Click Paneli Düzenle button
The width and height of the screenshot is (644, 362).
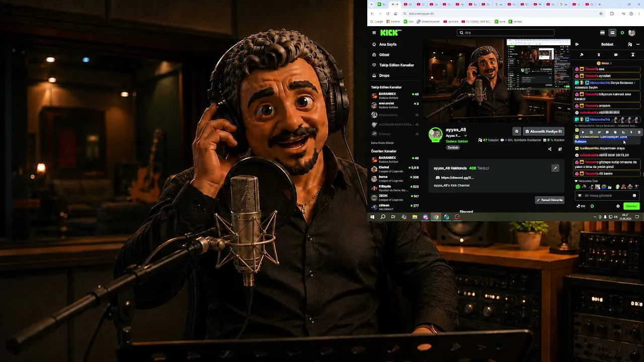click(549, 200)
